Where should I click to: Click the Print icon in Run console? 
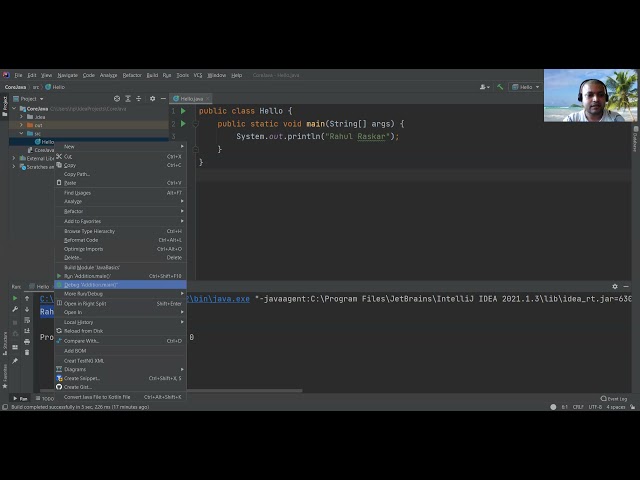[27, 342]
